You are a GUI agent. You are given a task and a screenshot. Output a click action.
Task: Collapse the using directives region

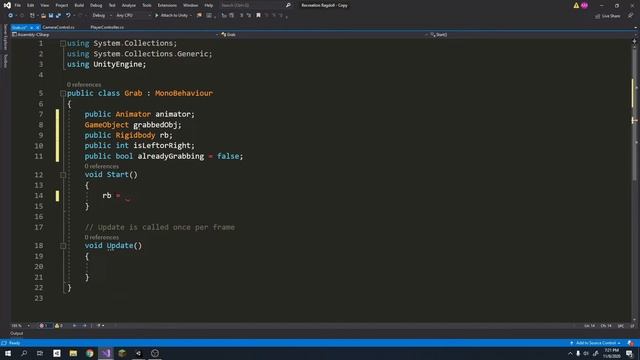63,43
